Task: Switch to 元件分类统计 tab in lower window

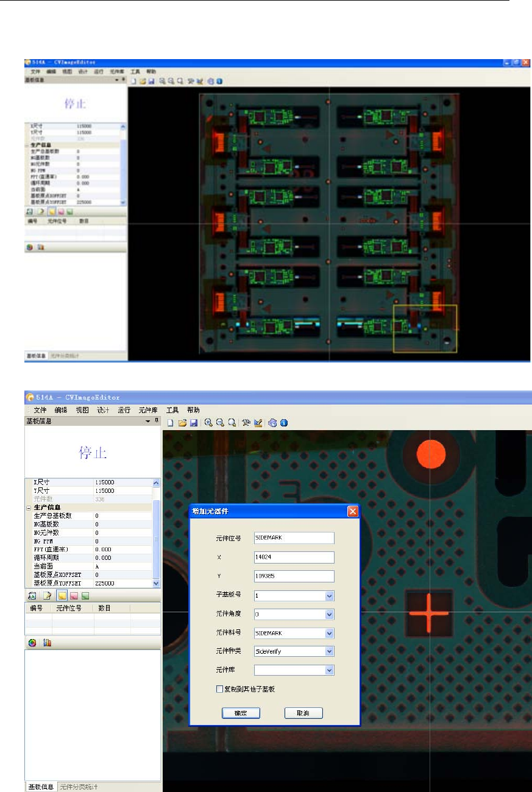Action: click(79, 787)
